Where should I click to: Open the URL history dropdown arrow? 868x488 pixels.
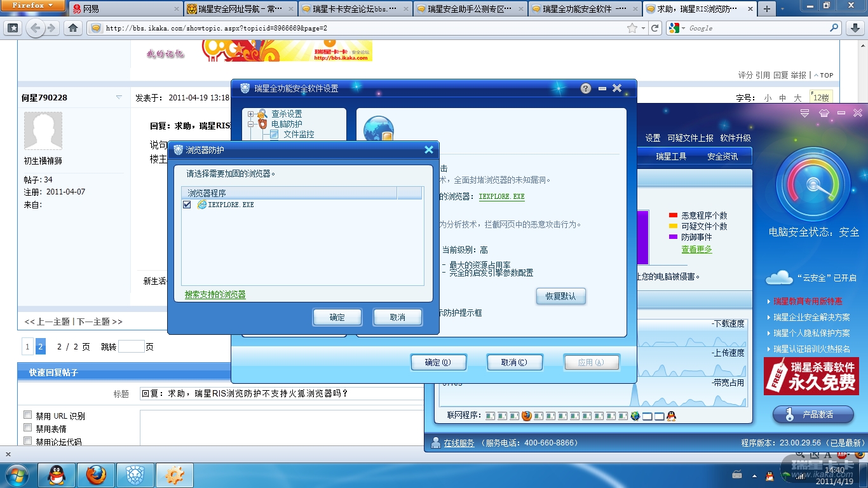coord(643,28)
